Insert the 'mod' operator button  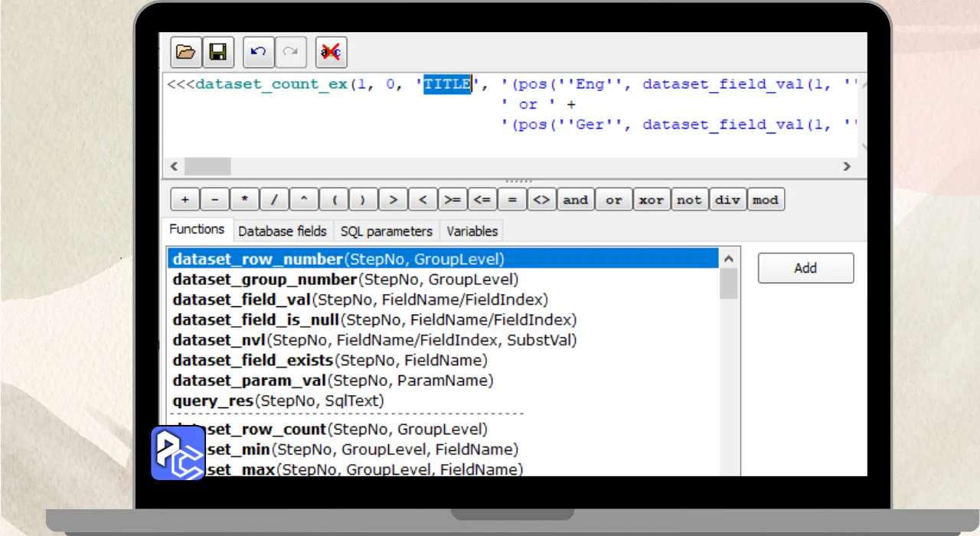click(x=766, y=200)
